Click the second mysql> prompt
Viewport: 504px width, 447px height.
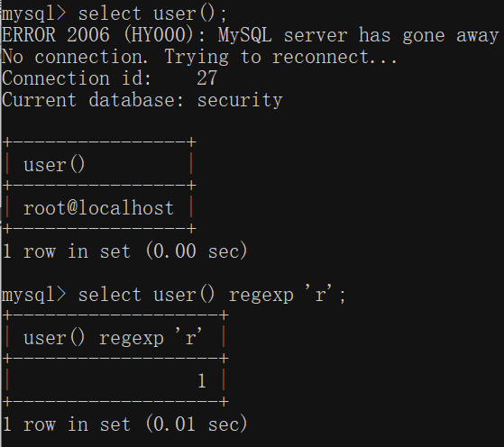pyautogui.click(x=33, y=296)
